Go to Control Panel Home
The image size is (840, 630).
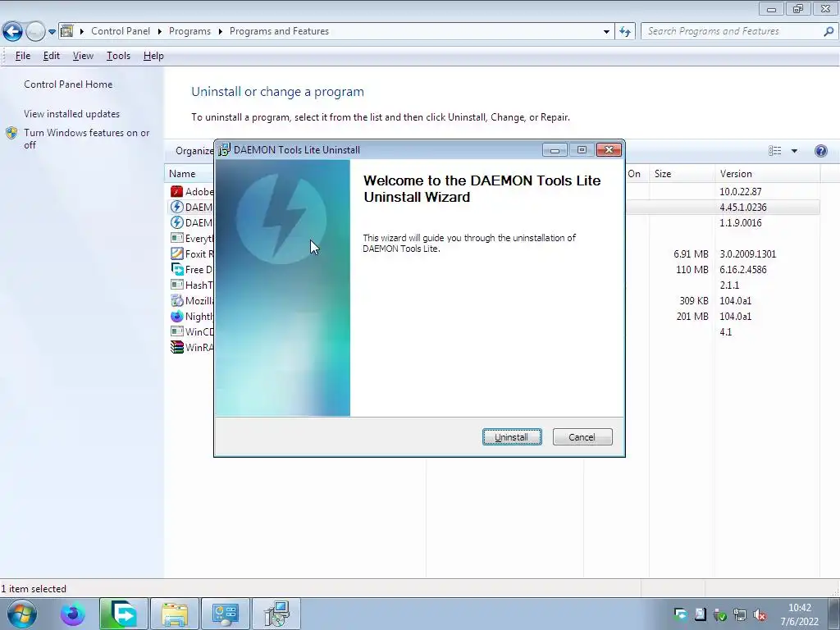68,84
